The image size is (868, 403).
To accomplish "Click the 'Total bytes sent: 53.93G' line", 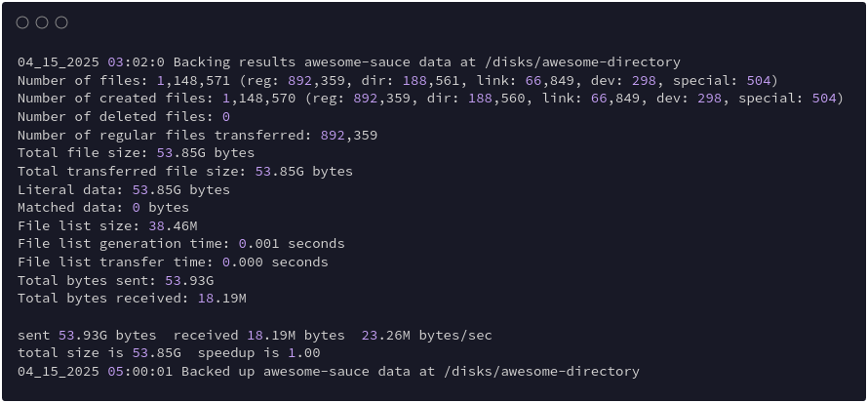I will (115, 281).
